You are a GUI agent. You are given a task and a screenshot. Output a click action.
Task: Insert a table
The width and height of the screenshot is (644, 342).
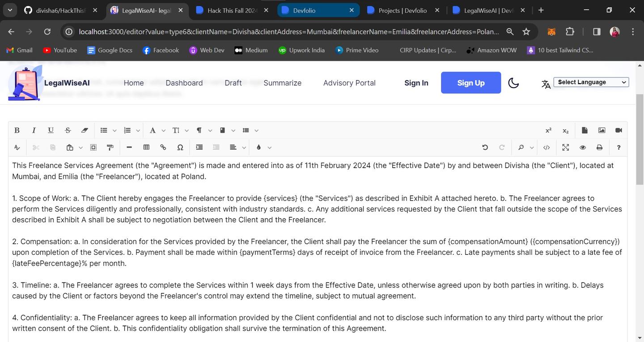click(146, 147)
